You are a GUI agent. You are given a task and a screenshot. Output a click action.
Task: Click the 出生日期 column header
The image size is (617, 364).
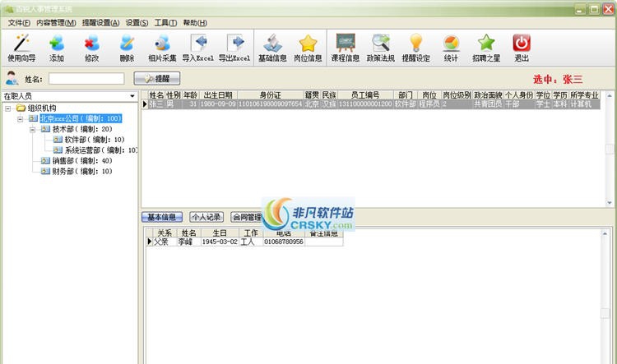click(x=218, y=95)
